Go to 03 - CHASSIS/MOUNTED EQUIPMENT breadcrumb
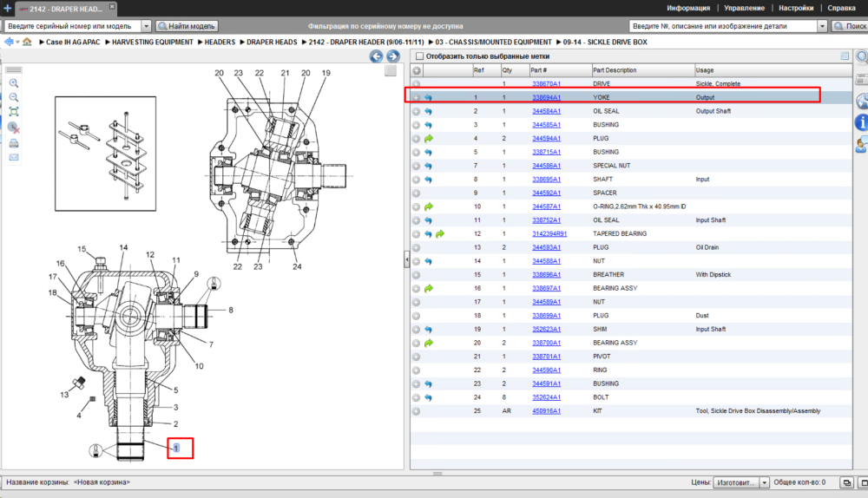868x498 pixels. pyautogui.click(x=493, y=42)
